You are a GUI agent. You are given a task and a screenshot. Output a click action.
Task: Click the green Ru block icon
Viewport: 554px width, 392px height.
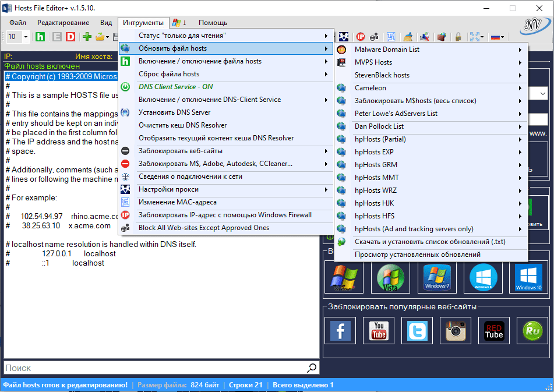(x=532, y=331)
